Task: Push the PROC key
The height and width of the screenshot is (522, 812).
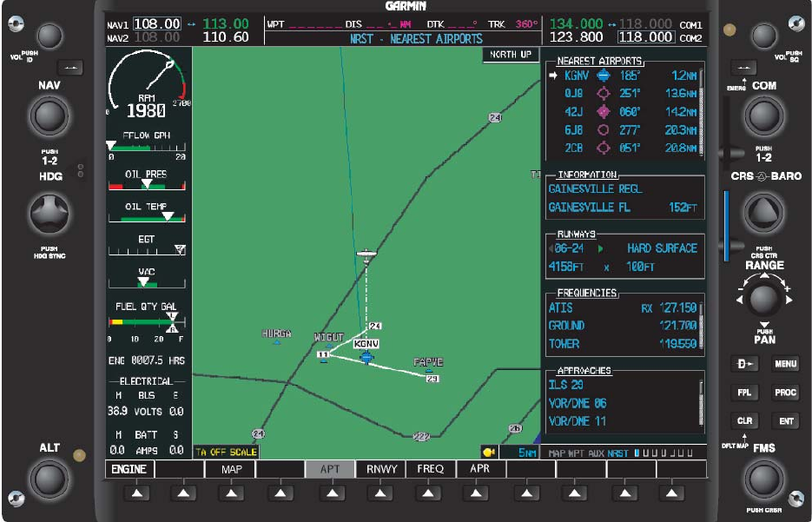Action: tap(785, 392)
